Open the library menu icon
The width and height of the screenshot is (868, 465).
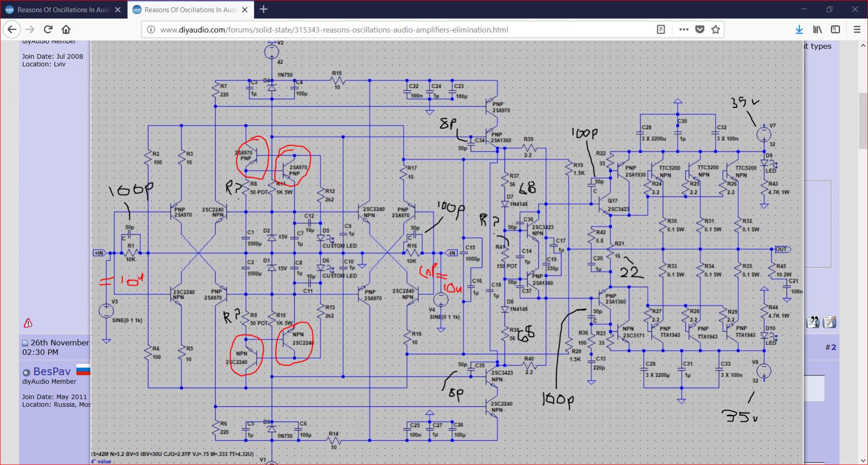point(817,29)
